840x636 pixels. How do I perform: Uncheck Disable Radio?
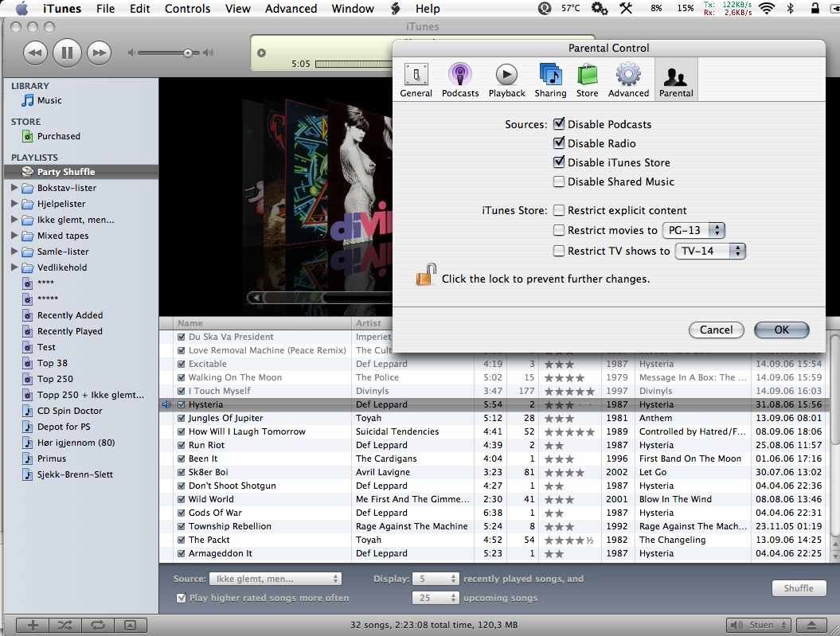pyautogui.click(x=559, y=143)
